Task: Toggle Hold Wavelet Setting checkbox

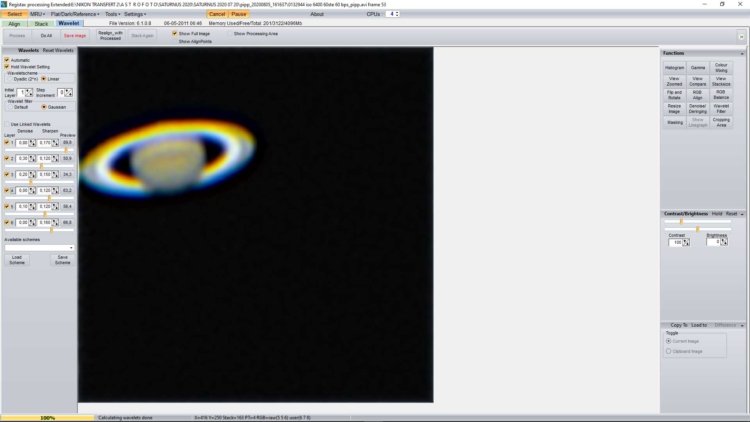Action: click(x=7, y=67)
